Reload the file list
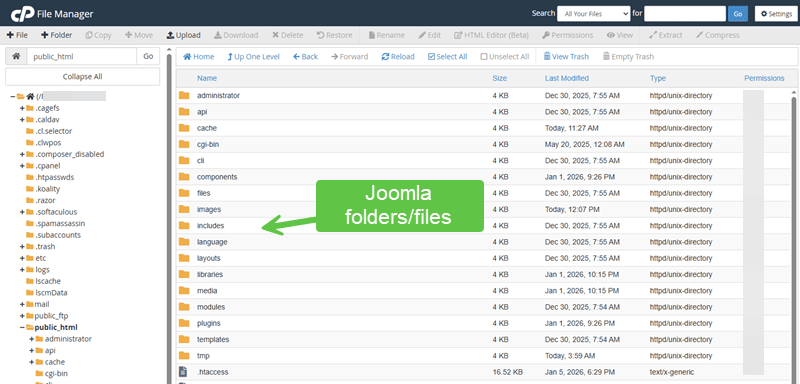 [398, 57]
